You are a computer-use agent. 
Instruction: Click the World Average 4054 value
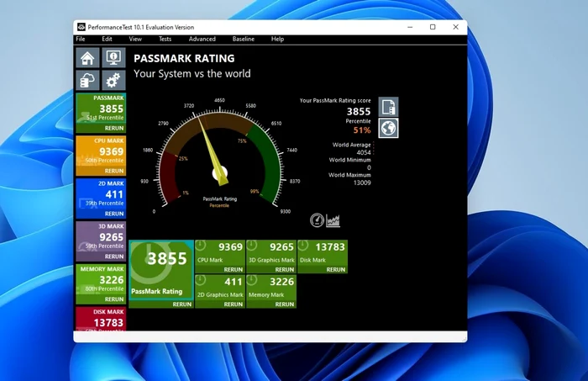tap(364, 152)
